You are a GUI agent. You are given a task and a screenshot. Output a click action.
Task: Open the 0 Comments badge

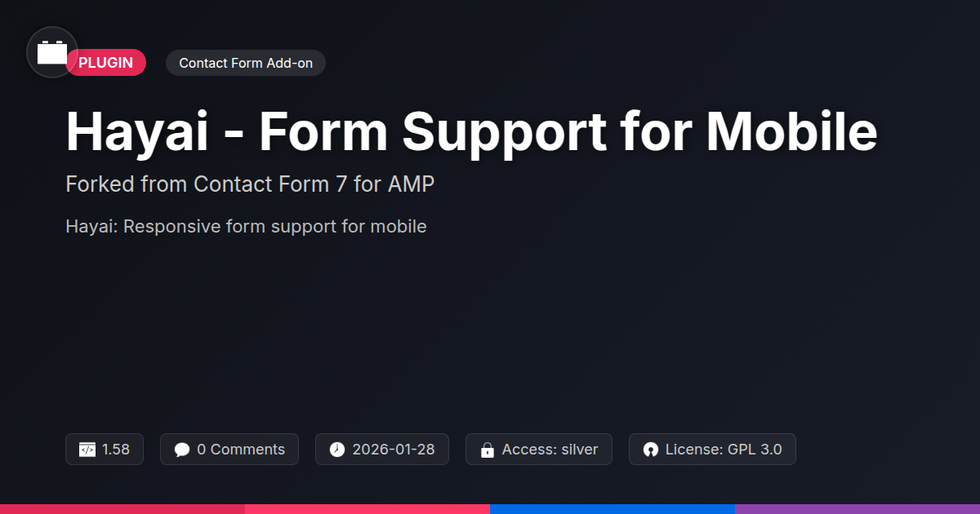[229, 450]
